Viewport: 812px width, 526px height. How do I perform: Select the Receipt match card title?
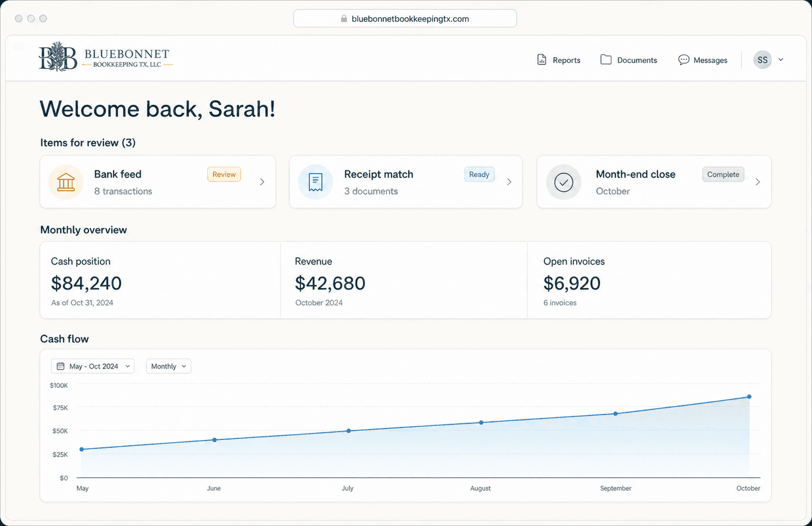click(379, 174)
